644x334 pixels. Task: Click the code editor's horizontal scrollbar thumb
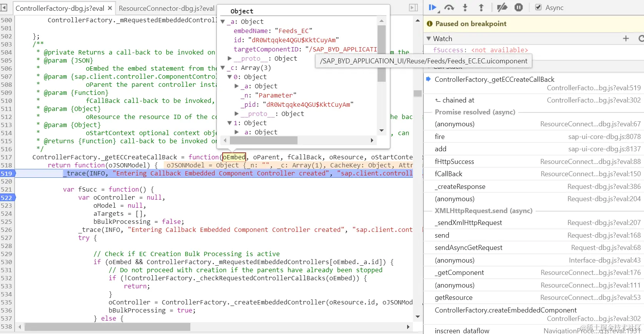coord(107,327)
